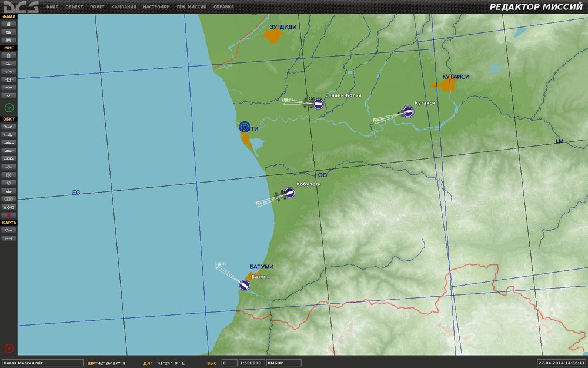Click the latitude readout 42°26'17" N
Screen dimensions: 588x368
[x=112, y=363]
